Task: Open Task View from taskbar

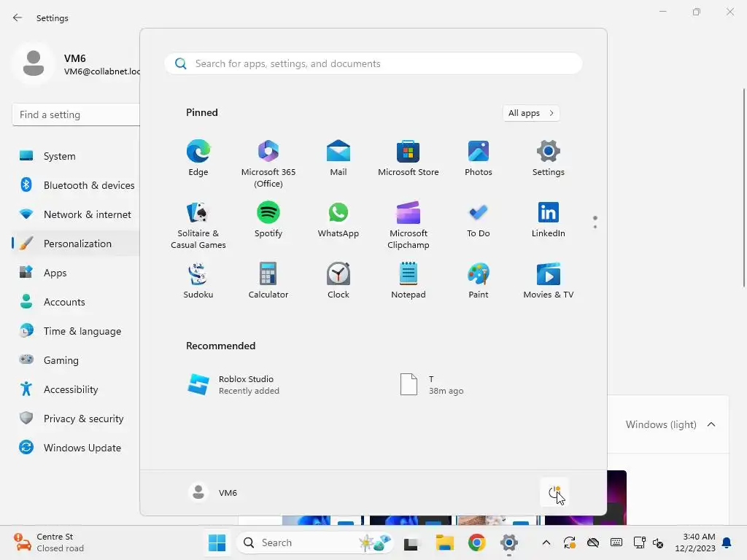Action: click(411, 542)
